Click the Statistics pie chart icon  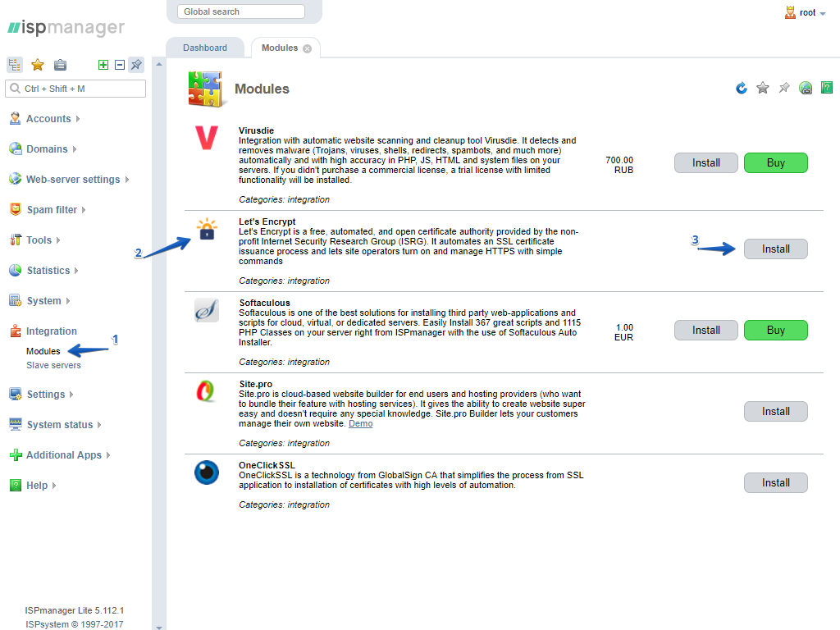coord(15,270)
